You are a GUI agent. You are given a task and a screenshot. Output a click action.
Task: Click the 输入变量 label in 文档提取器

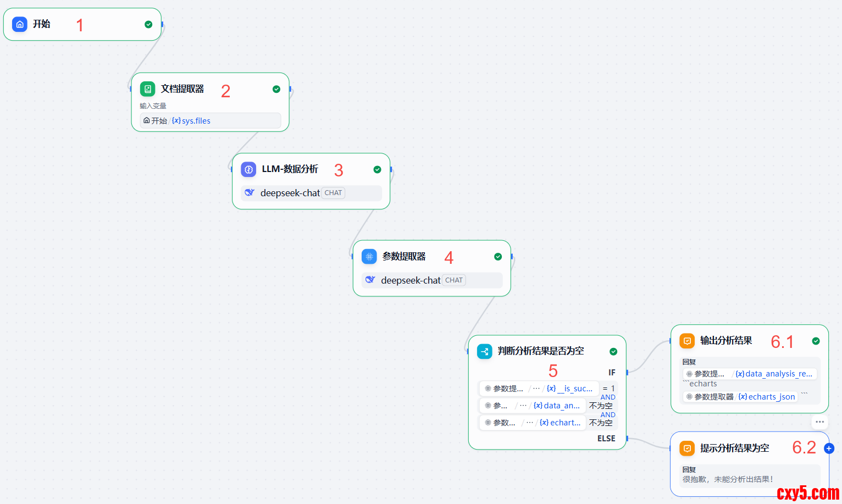153,106
